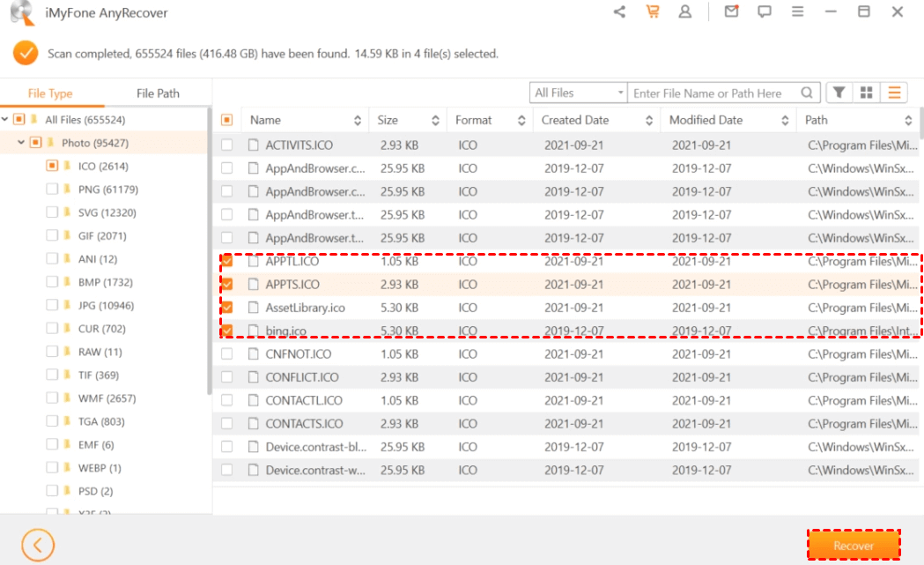The image size is (924, 565).
Task: Switch to list view
Action: point(894,93)
